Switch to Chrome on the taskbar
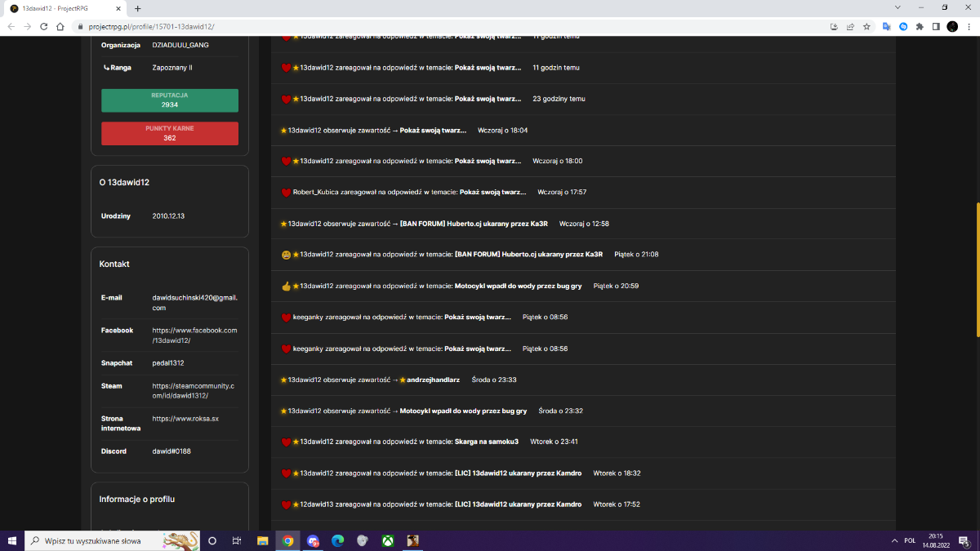This screenshot has height=551, width=980. pos(287,540)
